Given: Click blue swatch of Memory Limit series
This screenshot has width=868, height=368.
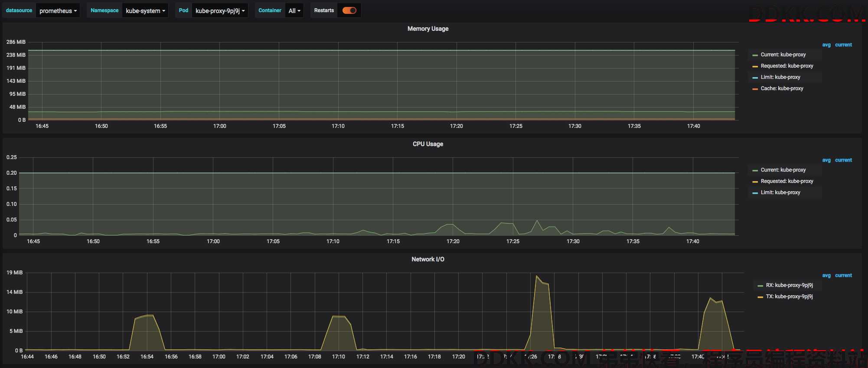Looking at the screenshot, I should 755,78.
